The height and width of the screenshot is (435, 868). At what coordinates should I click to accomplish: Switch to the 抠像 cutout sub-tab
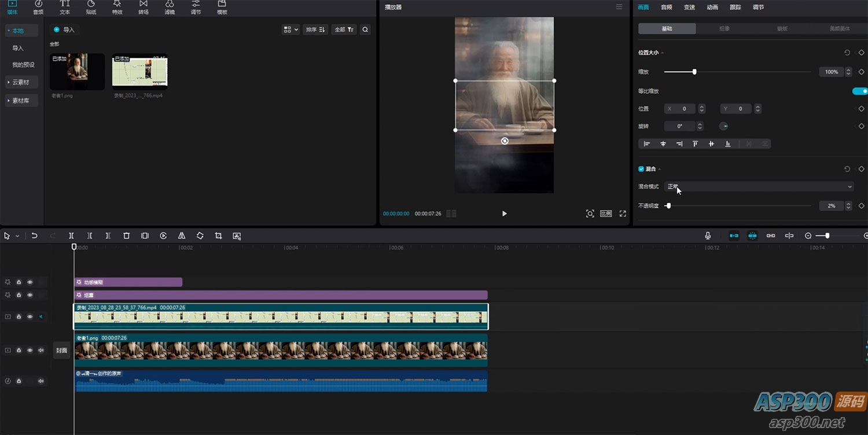point(724,28)
